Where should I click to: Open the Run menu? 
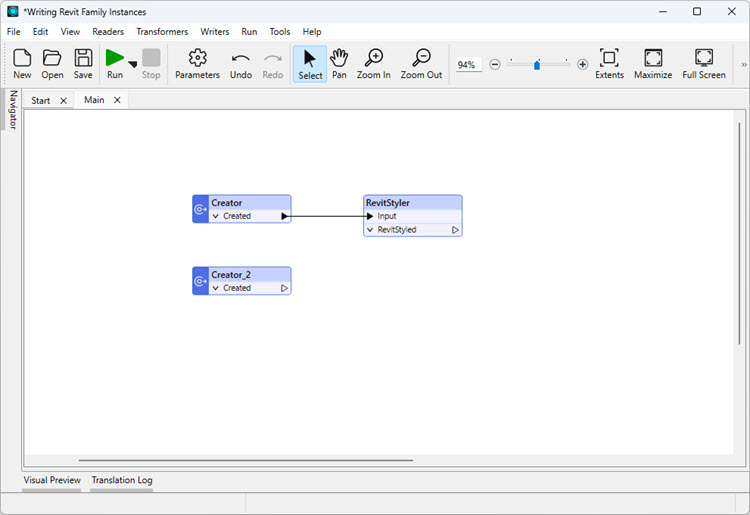coord(249,32)
